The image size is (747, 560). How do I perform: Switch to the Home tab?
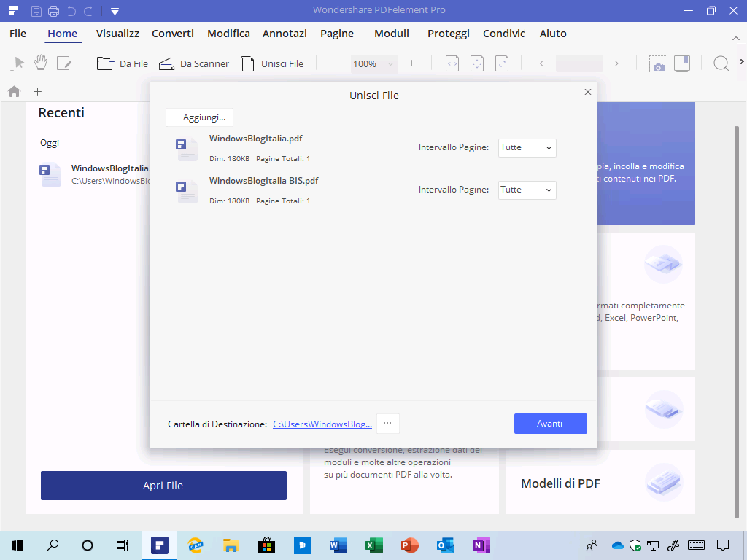coord(63,34)
